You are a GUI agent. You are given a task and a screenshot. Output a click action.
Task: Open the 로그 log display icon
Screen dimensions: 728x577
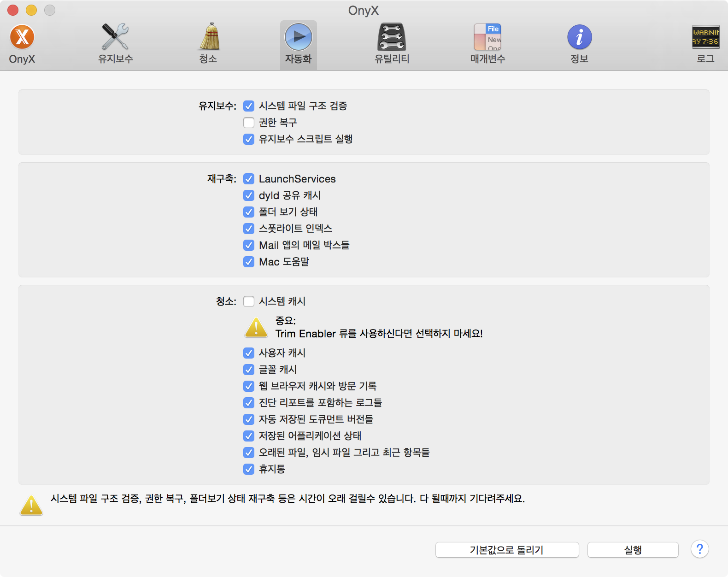click(x=705, y=38)
